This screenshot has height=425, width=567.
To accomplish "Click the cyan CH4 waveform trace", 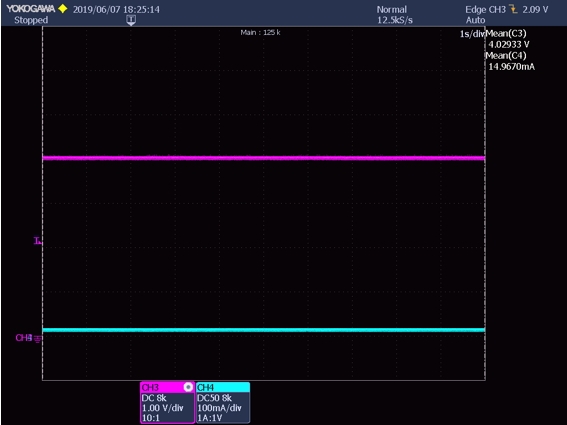I will point(264,330).
